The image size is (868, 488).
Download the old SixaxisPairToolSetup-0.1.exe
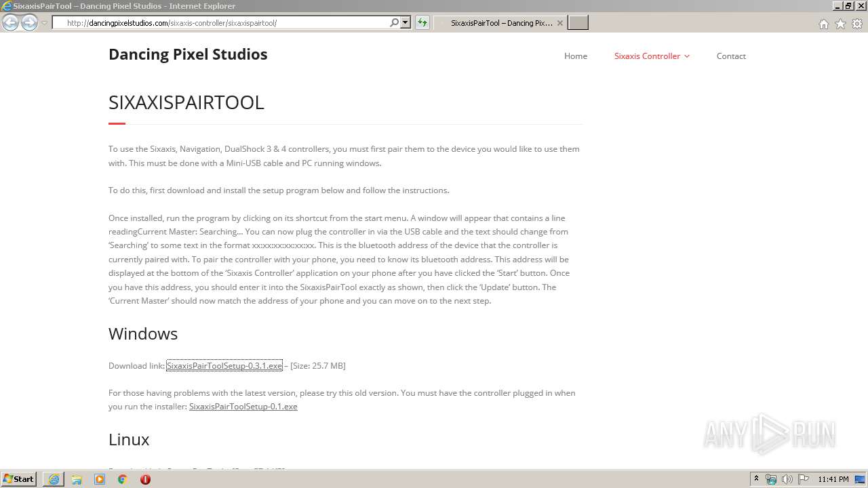tap(243, 407)
